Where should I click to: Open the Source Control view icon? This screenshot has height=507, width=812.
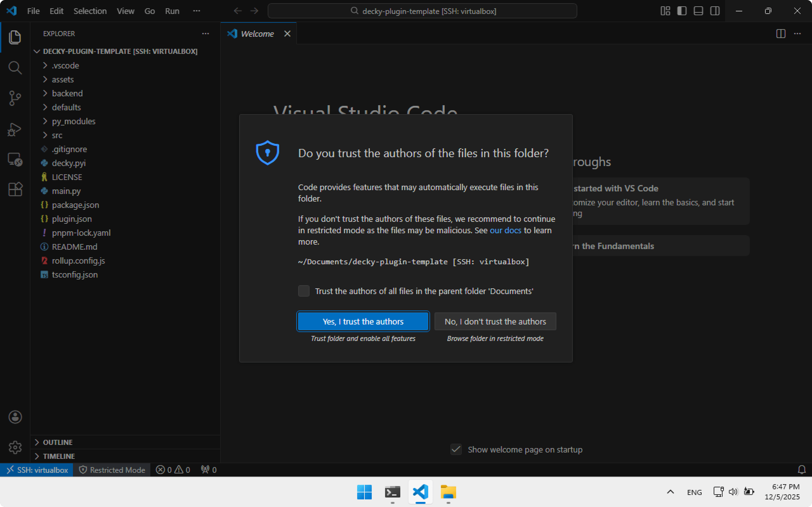pyautogui.click(x=15, y=98)
